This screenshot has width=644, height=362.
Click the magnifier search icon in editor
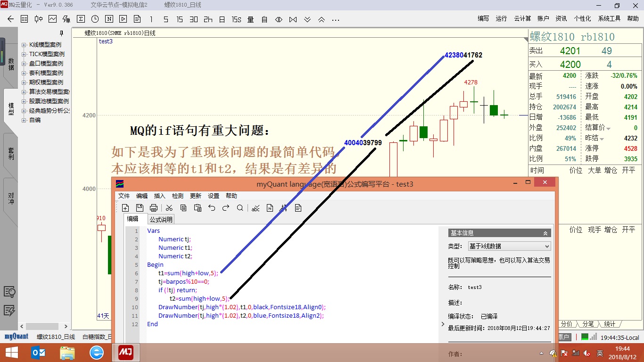[x=240, y=208]
